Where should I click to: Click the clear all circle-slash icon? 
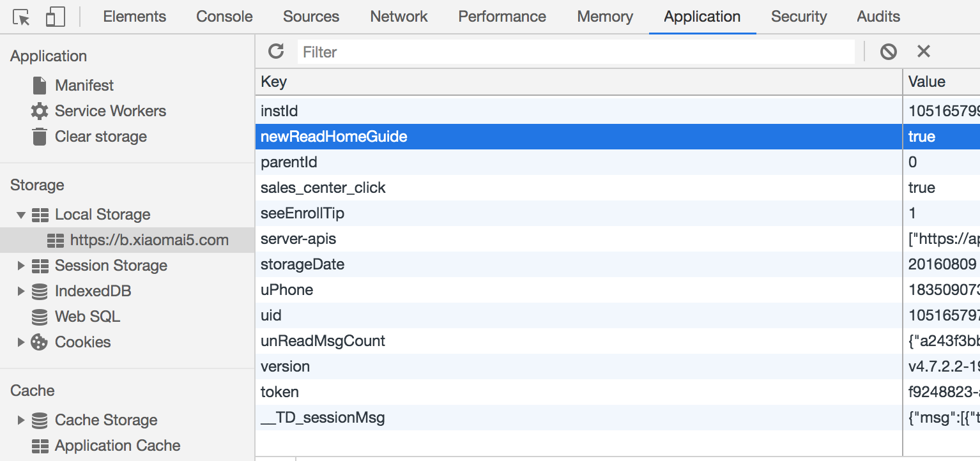tap(888, 52)
